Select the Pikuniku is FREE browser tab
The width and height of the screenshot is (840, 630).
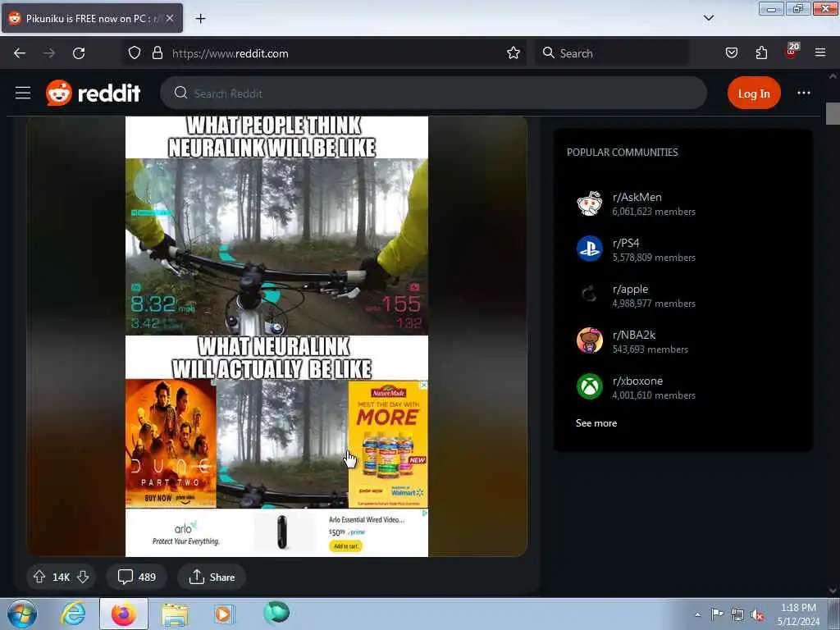92,18
